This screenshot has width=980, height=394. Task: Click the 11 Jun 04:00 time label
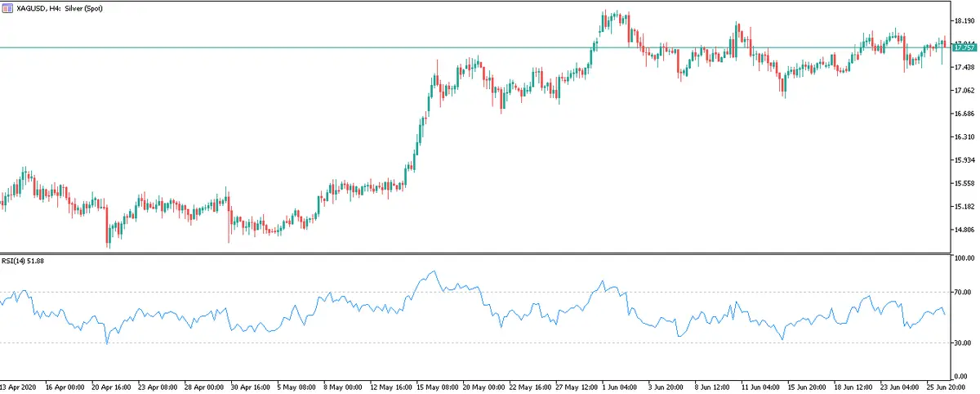(x=759, y=385)
